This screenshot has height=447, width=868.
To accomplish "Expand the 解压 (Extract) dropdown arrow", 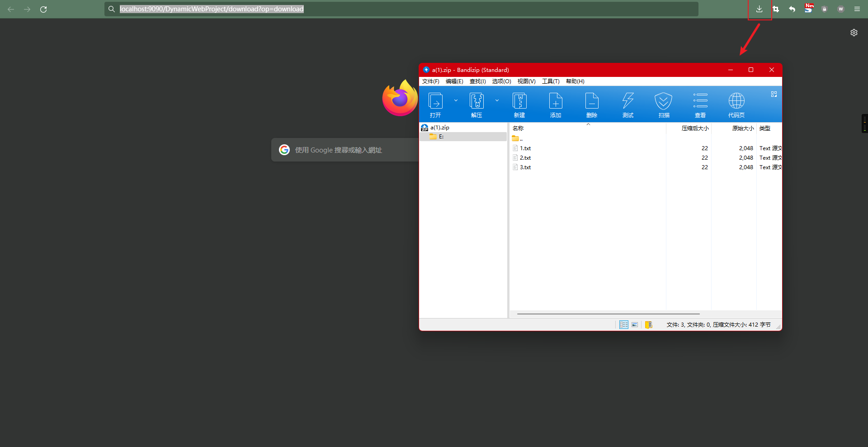I will point(497,100).
